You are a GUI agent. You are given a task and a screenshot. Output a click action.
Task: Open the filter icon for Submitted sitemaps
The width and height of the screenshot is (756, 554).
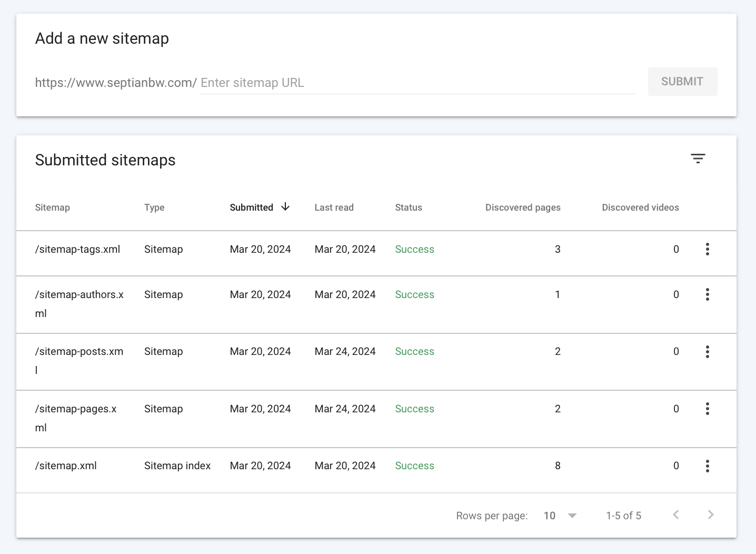pos(698,159)
